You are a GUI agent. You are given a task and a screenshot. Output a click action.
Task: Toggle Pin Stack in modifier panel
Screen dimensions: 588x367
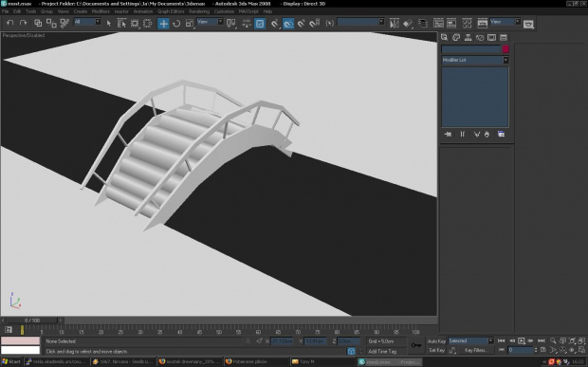(x=448, y=135)
